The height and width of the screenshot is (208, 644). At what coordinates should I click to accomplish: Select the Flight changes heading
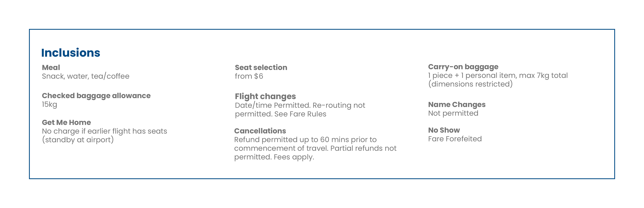tap(265, 97)
